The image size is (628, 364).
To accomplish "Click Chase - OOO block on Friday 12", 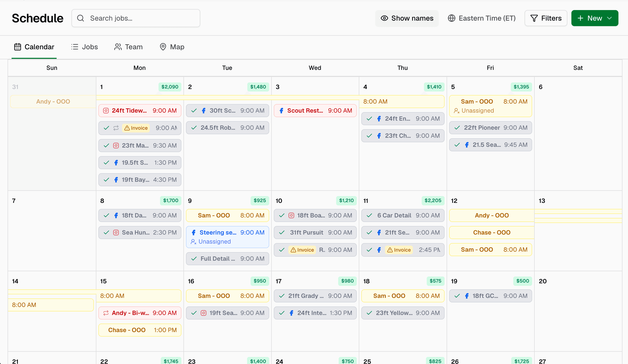I will pyautogui.click(x=492, y=233).
